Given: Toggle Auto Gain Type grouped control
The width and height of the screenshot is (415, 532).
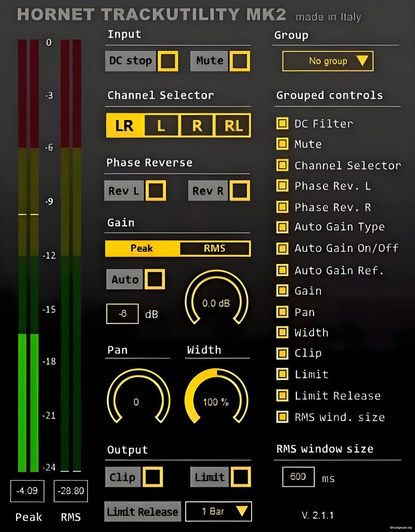Looking at the screenshot, I should pos(282,227).
